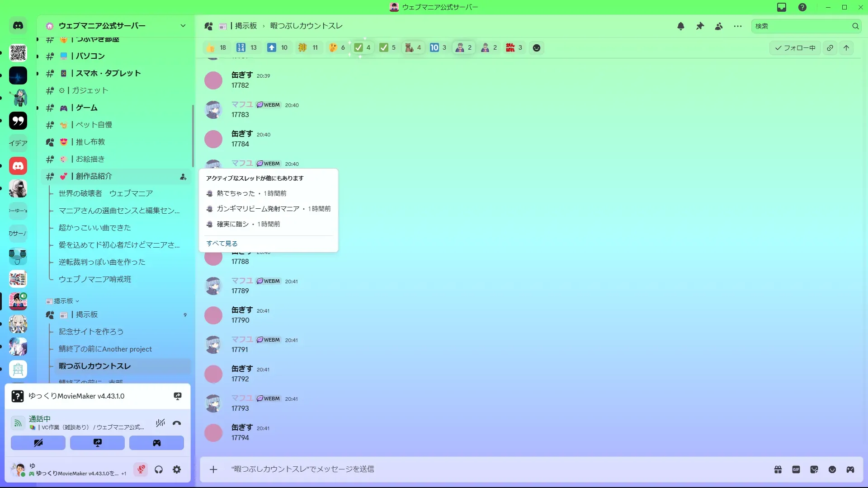The width and height of the screenshot is (868, 488).
Task: Open the inbox icon in title bar
Action: (782, 7)
